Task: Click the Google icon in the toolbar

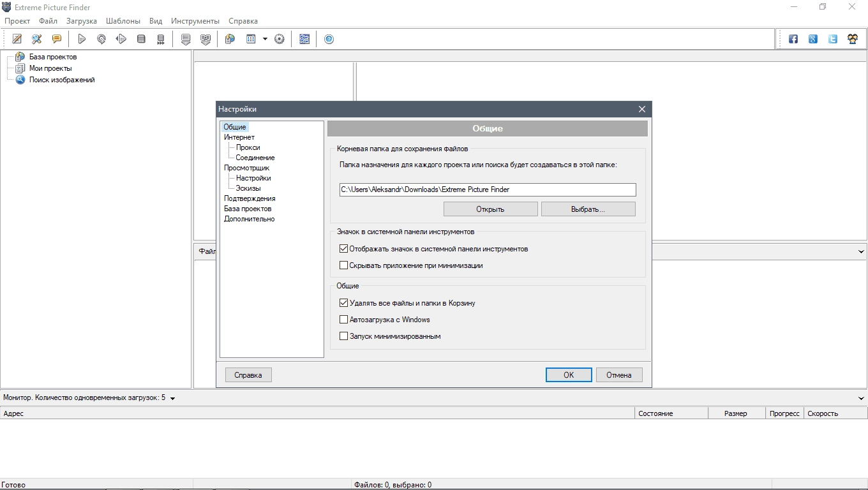Action: tap(813, 39)
